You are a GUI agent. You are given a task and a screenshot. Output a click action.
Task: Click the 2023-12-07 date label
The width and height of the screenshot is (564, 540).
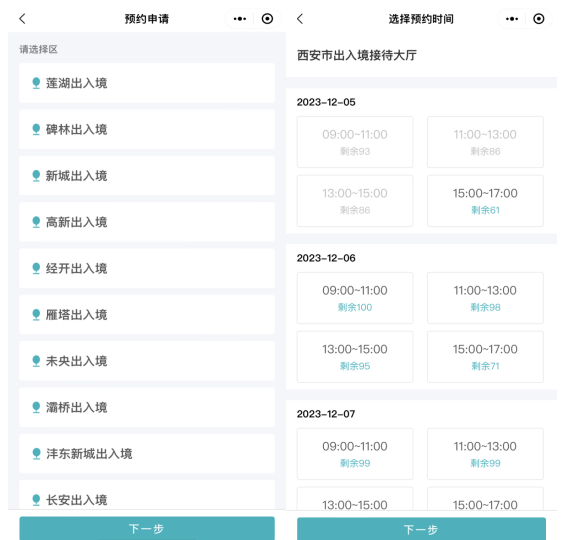point(326,414)
